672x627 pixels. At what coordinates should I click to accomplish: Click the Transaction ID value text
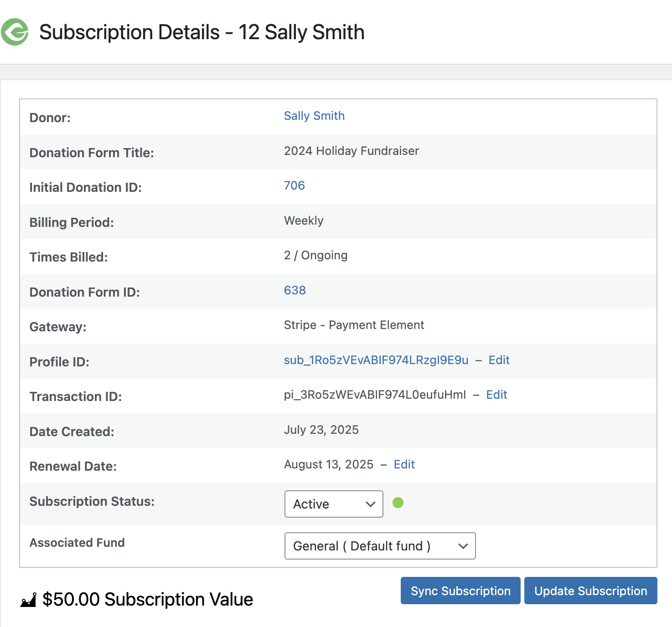click(x=375, y=395)
